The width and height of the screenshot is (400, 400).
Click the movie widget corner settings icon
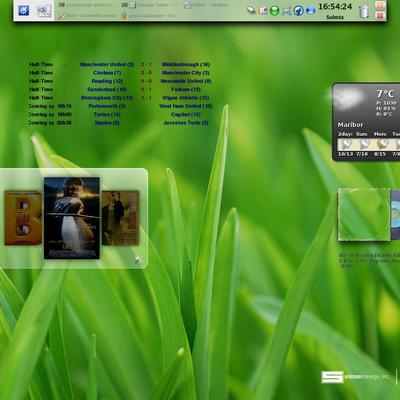[138, 260]
